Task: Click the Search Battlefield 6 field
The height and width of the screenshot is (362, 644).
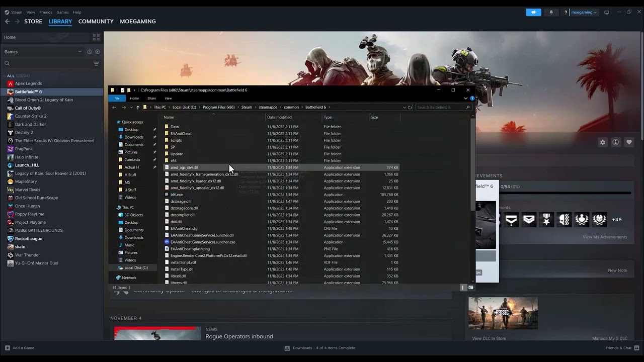Action: click(444, 107)
